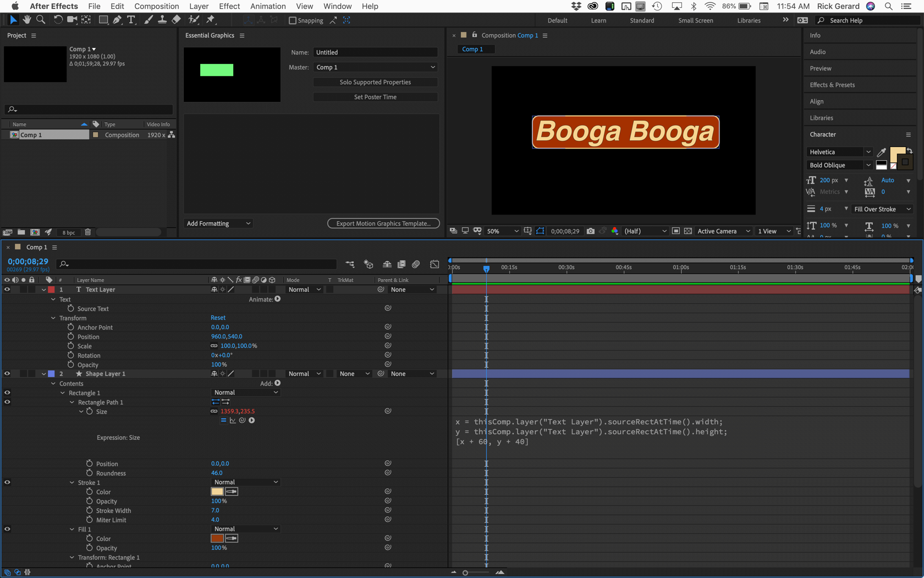Open the Add Formatting dropdown
The image size is (924, 578).
[x=218, y=223]
